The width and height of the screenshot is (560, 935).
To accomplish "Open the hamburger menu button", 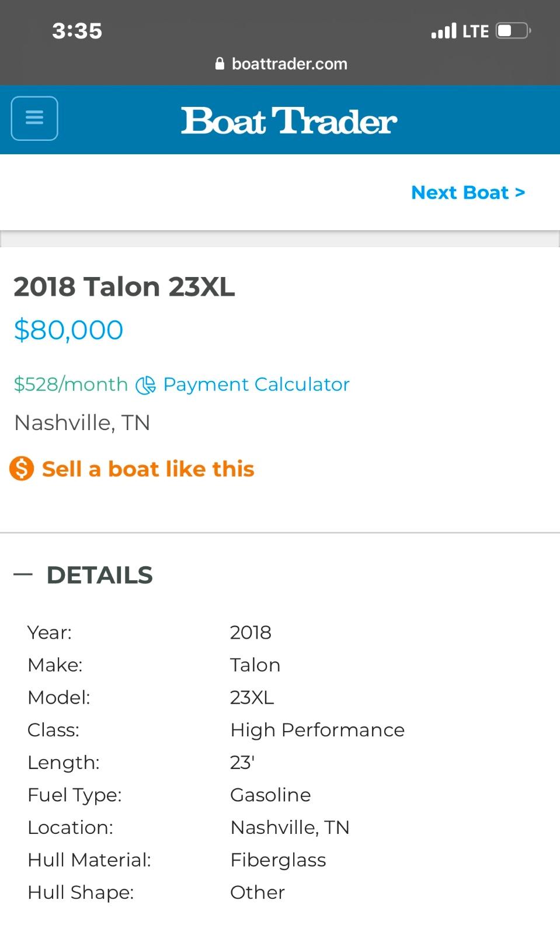I will pos(34,119).
